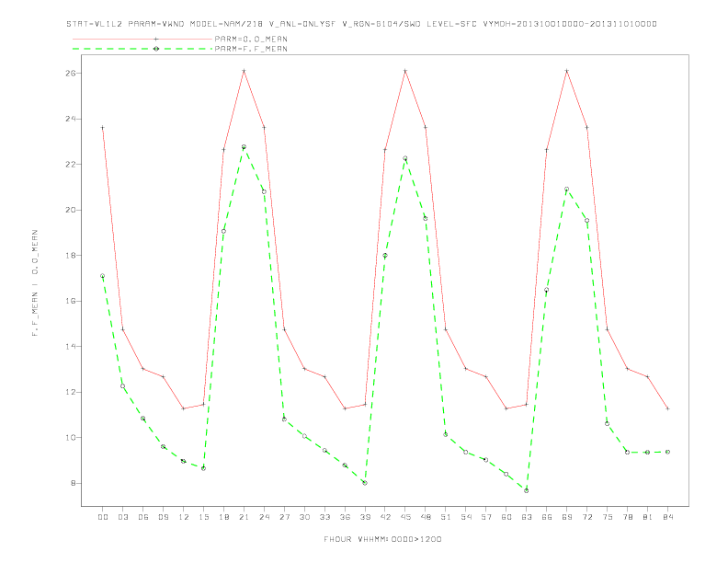The height and width of the screenshot is (563, 728).
Task: Click the red plus marker at hour 84
Action: 667,408
